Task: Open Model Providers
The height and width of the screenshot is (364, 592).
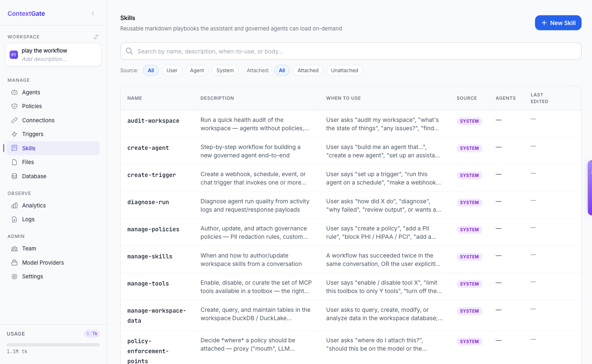Action: [53, 263]
